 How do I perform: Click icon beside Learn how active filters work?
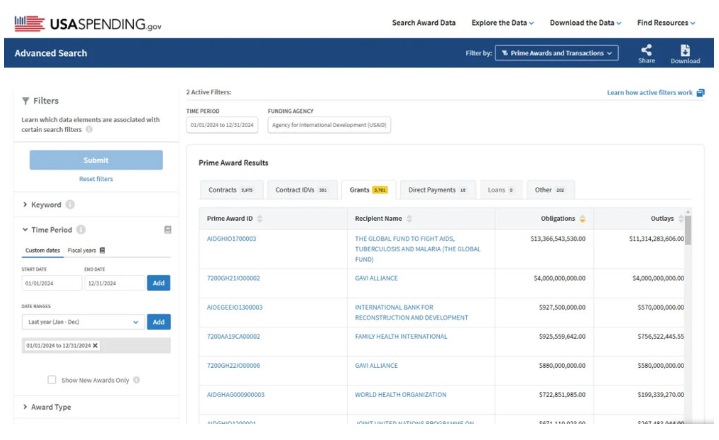click(x=700, y=93)
